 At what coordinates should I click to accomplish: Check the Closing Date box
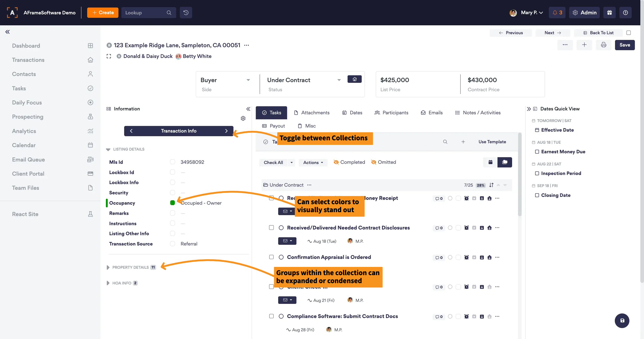pyautogui.click(x=537, y=195)
